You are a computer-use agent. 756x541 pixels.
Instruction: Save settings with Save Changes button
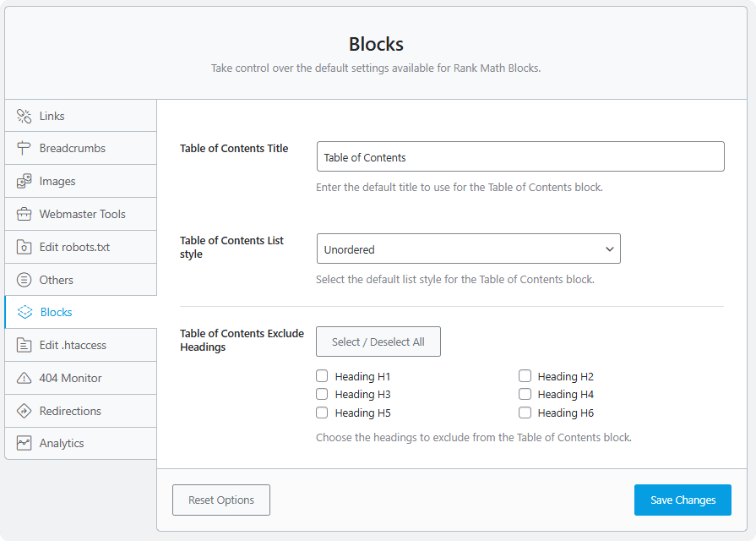click(683, 500)
